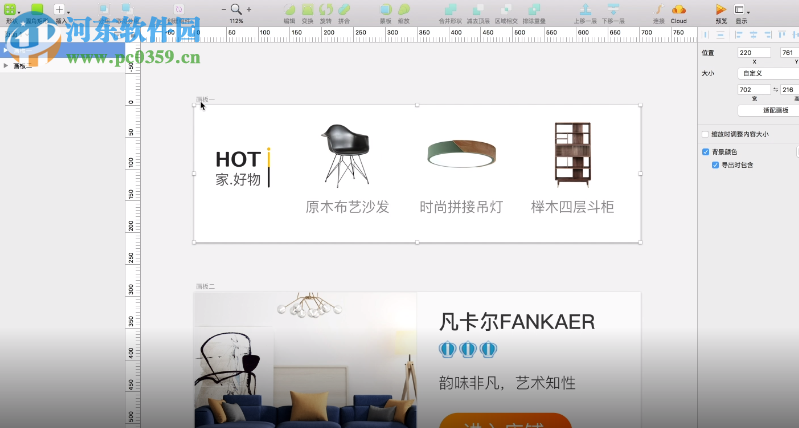
Task: Click the 画板二 artboard title on the canvas
Action: 205,286
